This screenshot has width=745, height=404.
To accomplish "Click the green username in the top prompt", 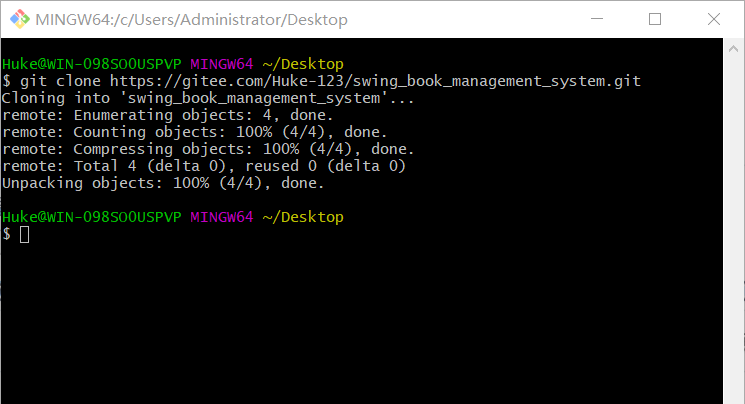I will click(x=91, y=64).
